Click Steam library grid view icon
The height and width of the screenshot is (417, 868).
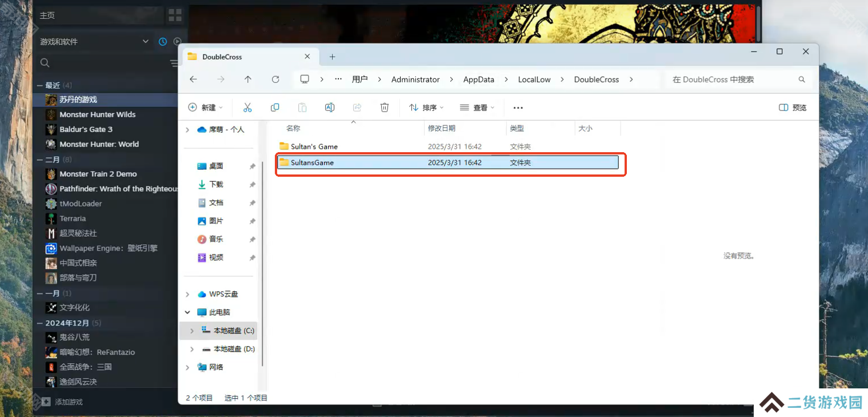tap(175, 15)
